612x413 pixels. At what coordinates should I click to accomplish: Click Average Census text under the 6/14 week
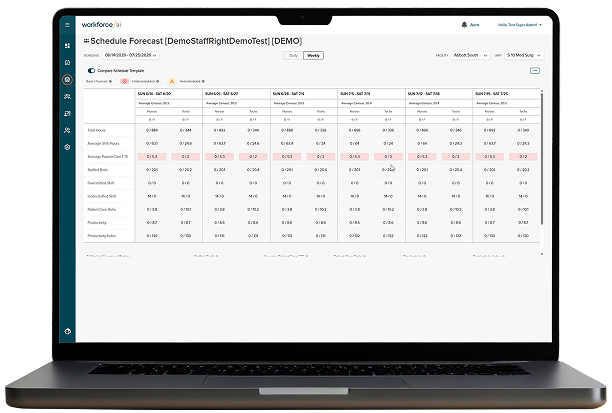(154, 103)
